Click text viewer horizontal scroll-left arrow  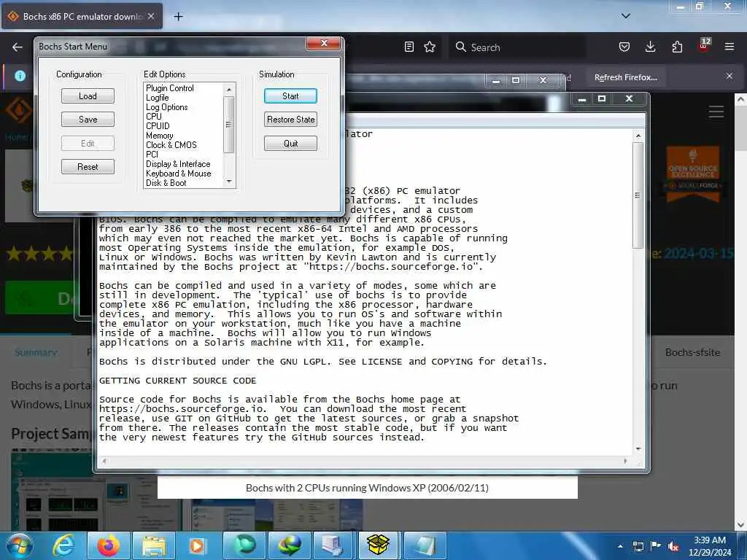[104, 461]
